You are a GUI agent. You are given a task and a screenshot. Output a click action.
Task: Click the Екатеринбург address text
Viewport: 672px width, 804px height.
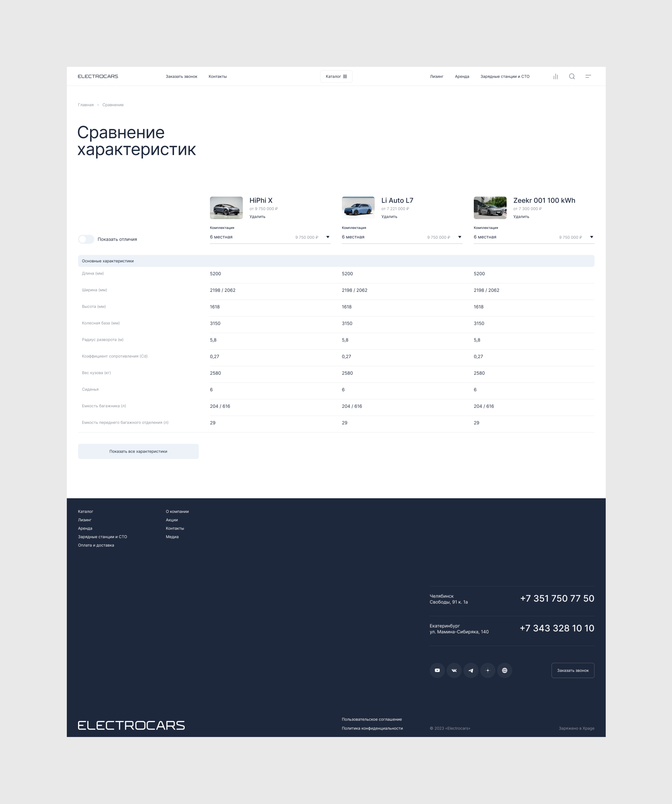click(459, 629)
